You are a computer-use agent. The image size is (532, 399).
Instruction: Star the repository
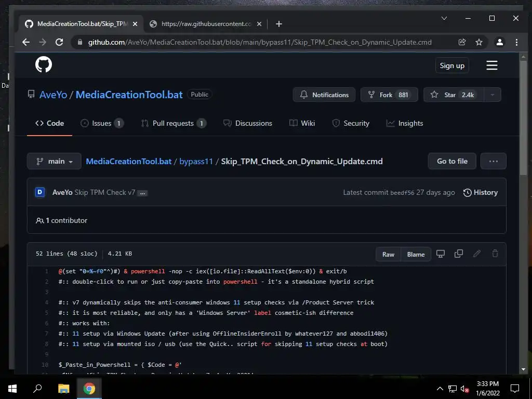[x=454, y=95]
